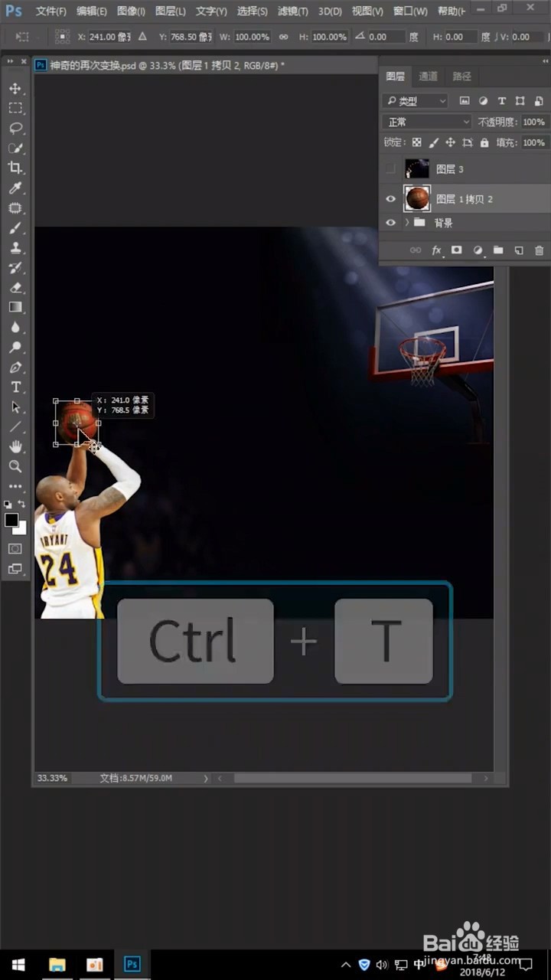Toggle the lock-all padlock
The height and width of the screenshot is (980, 551).
(484, 142)
